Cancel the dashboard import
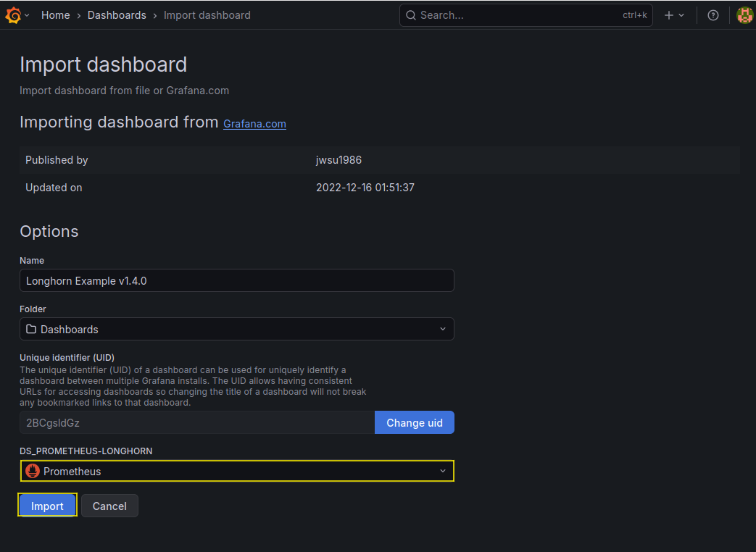Viewport: 756px width, 552px height. [x=109, y=506]
